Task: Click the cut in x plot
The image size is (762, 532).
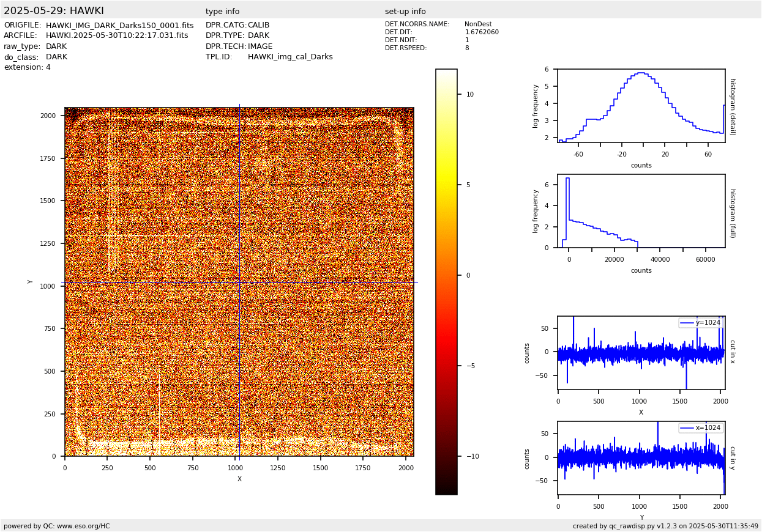Action: [x=641, y=353]
